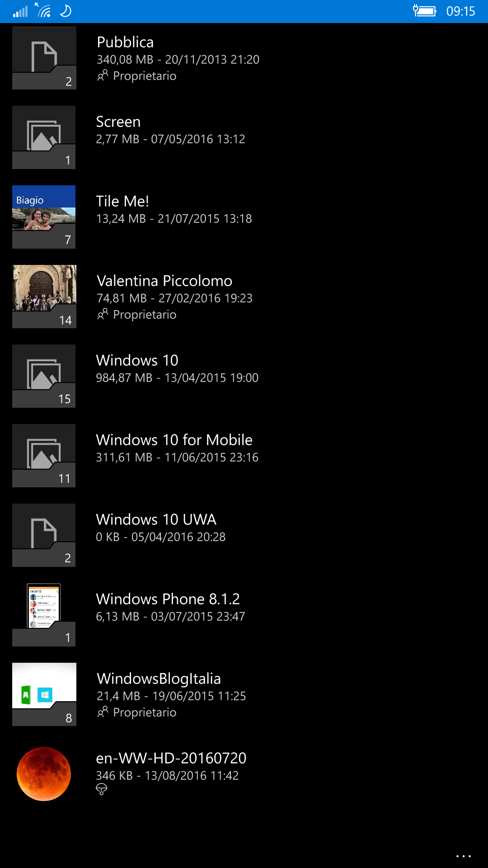The image size is (488, 868).
Task: Open WindowsBlogItalia folder thumbnail
Action: click(x=44, y=694)
